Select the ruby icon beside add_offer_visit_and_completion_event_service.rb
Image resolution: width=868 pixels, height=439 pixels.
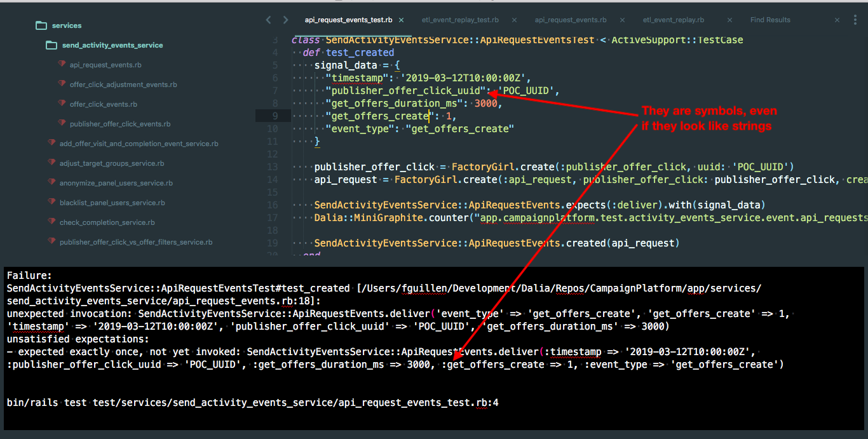point(51,143)
